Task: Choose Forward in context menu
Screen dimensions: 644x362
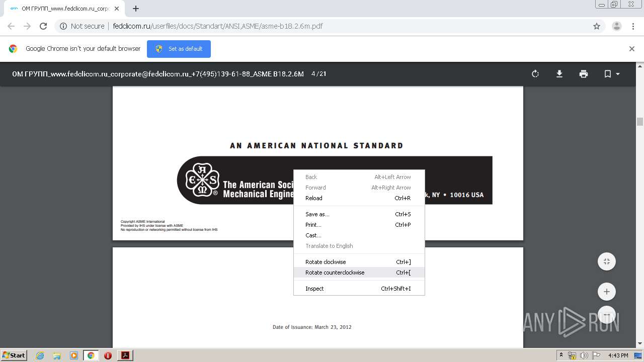Action: 359,188
